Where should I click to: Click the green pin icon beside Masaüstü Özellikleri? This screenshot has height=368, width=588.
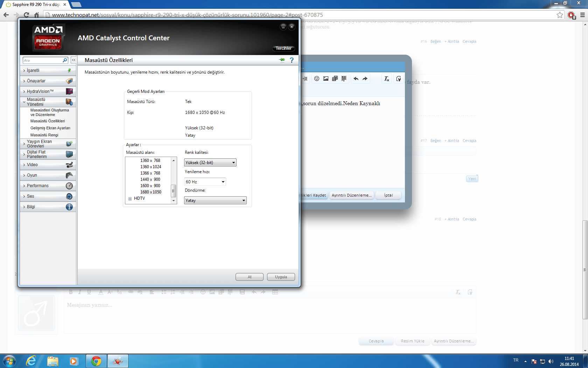point(282,60)
